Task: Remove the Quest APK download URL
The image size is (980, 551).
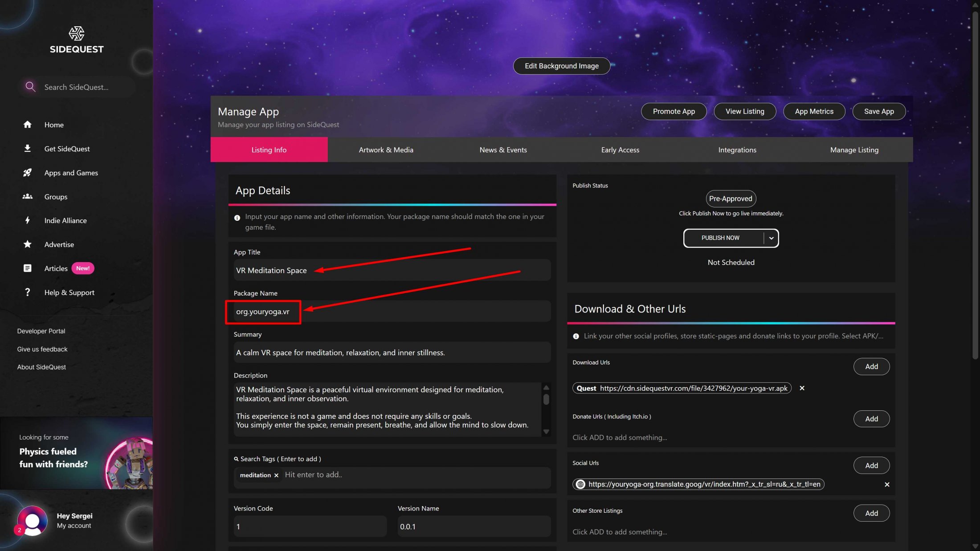Action: [x=802, y=388]
